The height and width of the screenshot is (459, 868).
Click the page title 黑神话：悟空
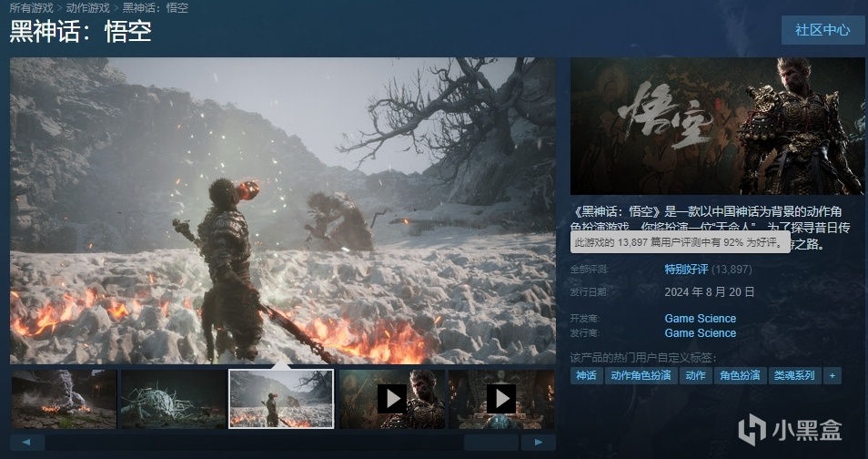pyautogui.click(x=81, y=32)
